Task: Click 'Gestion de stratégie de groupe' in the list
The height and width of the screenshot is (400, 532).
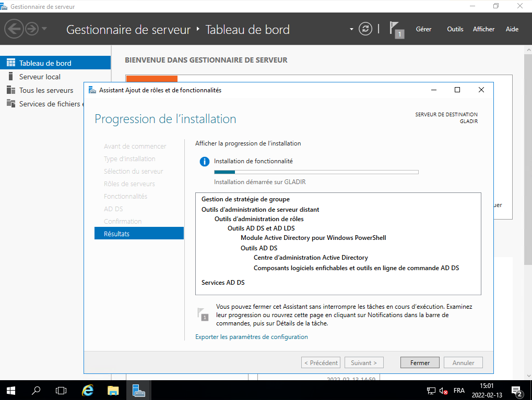Action: (x=246, y=199)
